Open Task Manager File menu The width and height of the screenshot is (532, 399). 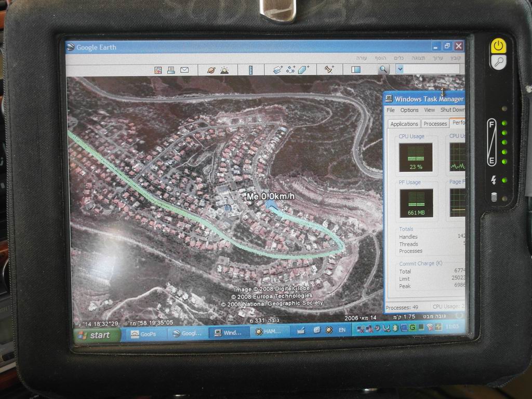tap(391, 110)
